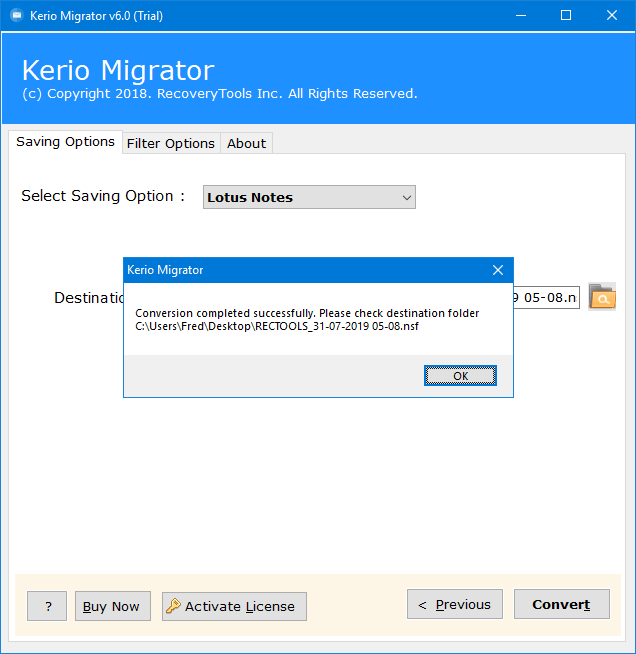
Task: Click the destination path input field
Action: point(546,297)
